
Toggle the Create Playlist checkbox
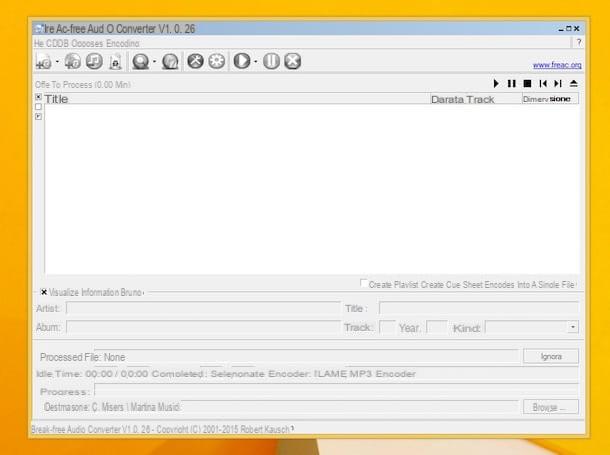tap(363, 283)
